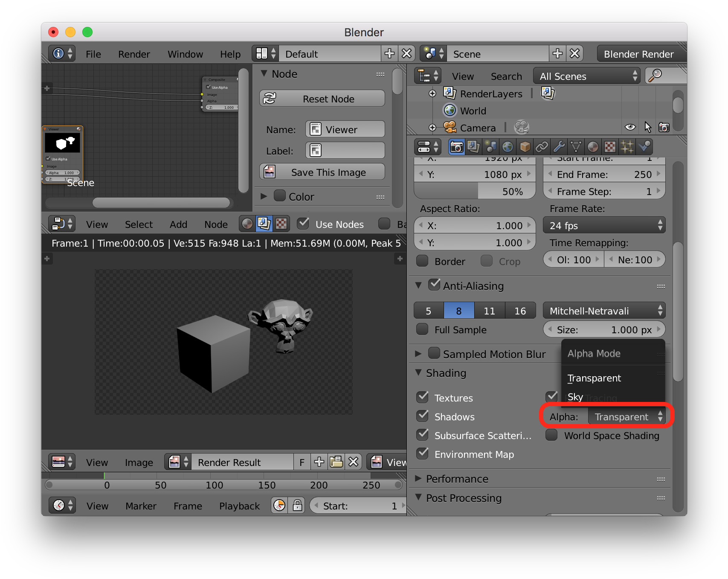The width and height of the screenshot is (728, 579).
Task: Open the Particles properties tab
Action: coord(628,147)
